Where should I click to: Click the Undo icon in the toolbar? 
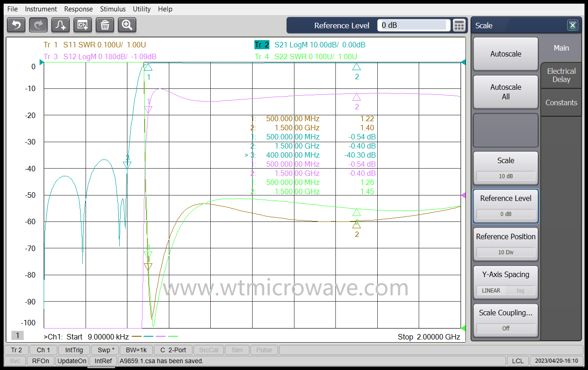pos(16,25)
